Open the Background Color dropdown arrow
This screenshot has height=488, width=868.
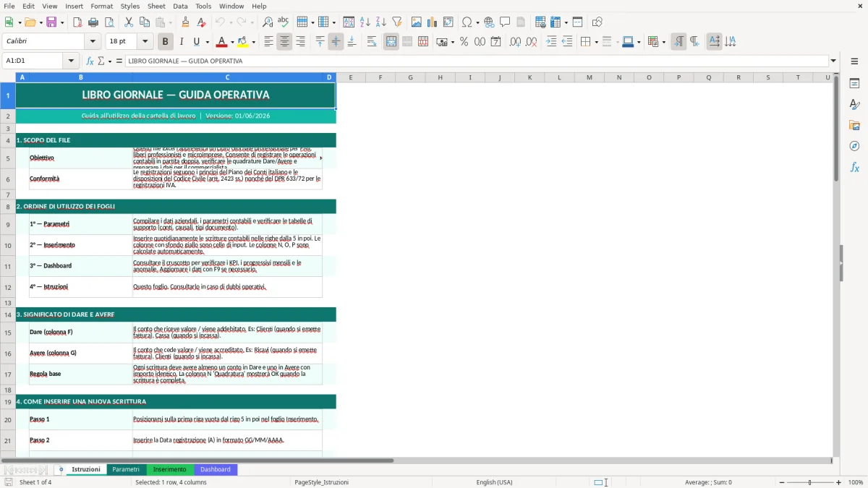[x=254, y=42]
